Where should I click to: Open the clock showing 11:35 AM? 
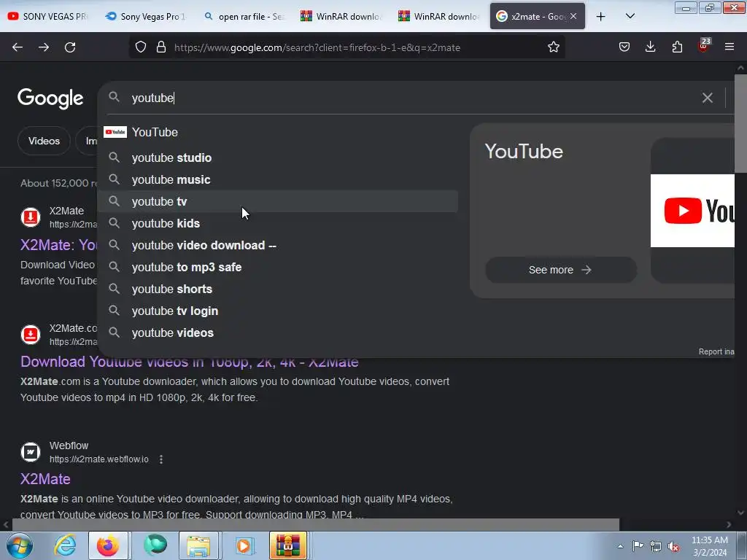pyautogui.click(x=710, y=546)
